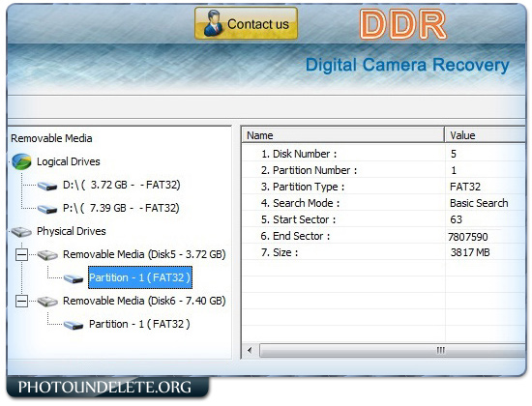
Task: Click the Name column header
Action: (x=342, y=135)
